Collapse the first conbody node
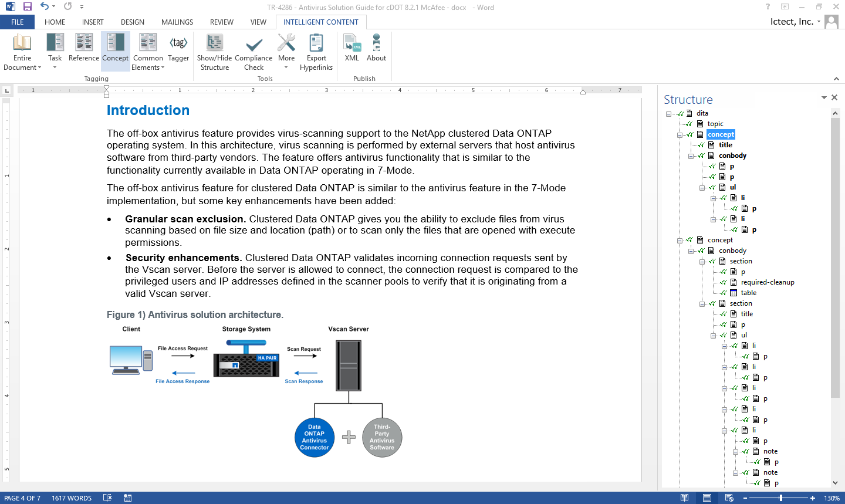The image size is (845, 504). point(691,156)
